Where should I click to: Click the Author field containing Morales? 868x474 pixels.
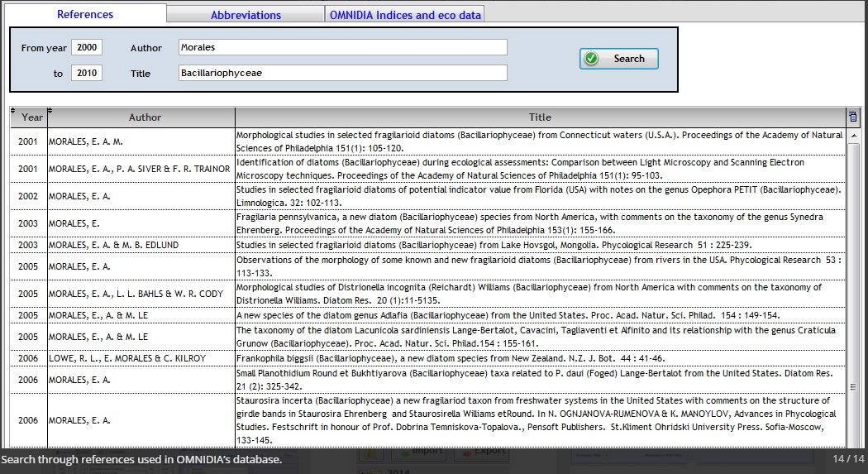[342, 48]
